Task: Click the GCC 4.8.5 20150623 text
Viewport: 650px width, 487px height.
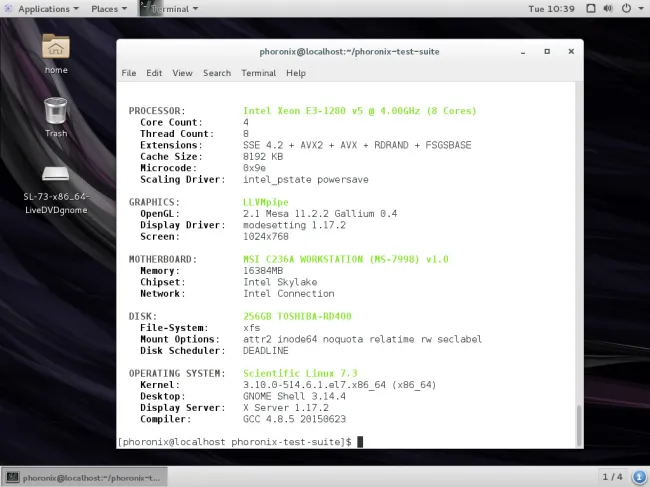Action: (294, 419)
